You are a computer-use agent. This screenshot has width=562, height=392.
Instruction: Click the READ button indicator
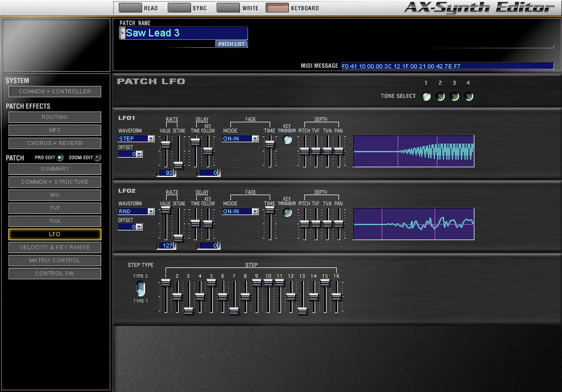pos(130,8)
